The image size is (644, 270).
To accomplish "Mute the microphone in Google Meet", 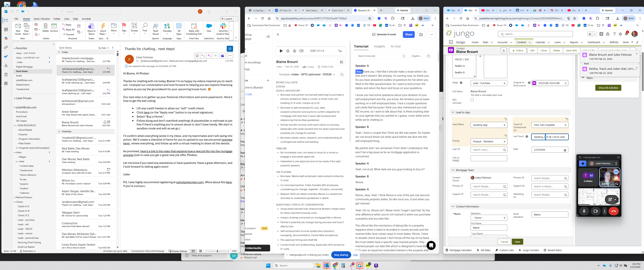I will [x=584, y=211].
